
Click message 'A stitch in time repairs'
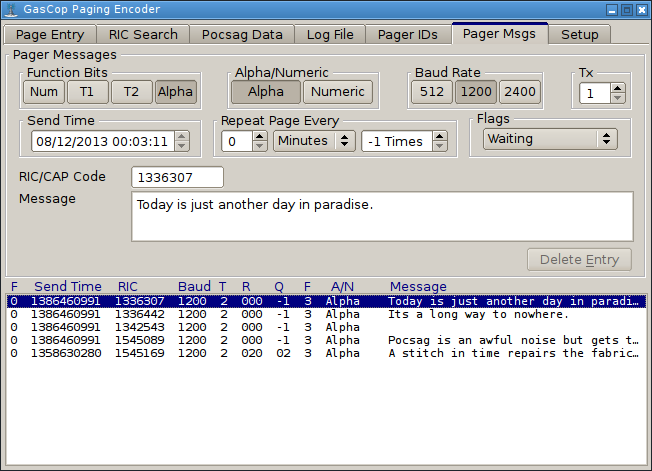[472, 353]
